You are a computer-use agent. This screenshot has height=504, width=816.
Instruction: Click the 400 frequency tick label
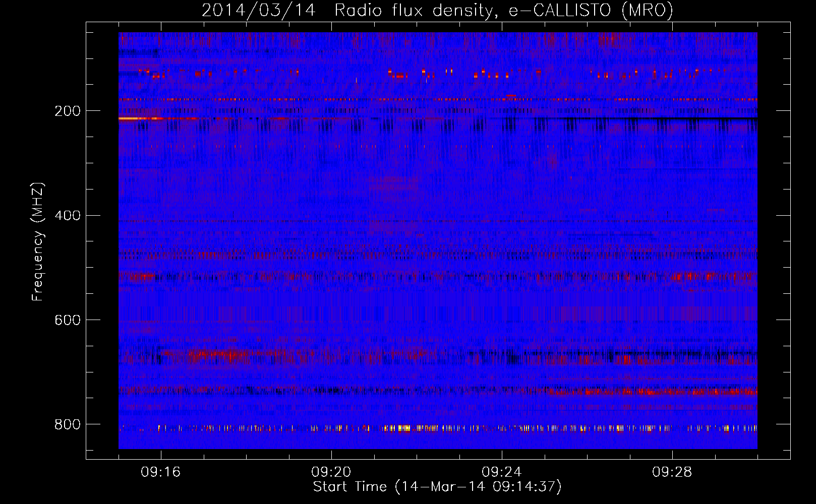(x=68, y=216)
